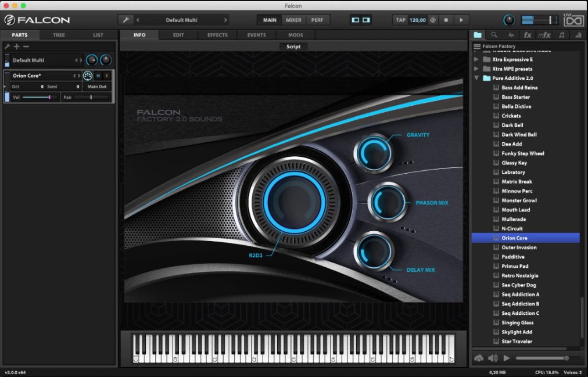This screenshot has width=588, height=377.
Task: Click the cloud icon in browser footer
Action: (479, 358)
